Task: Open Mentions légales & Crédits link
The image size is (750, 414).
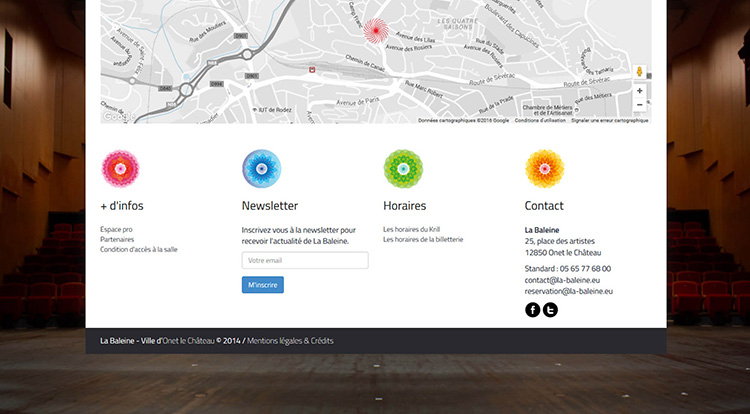Action: pos(290,341)
